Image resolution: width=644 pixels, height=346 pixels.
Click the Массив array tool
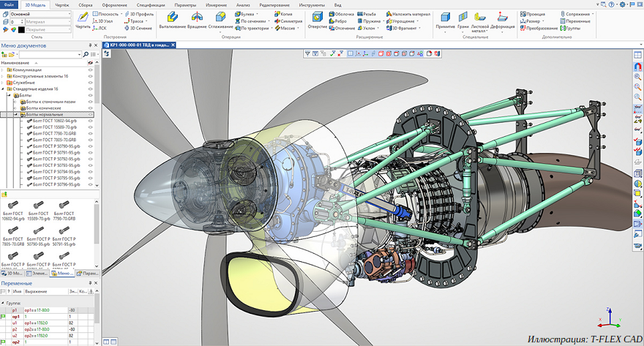point(286,29)
